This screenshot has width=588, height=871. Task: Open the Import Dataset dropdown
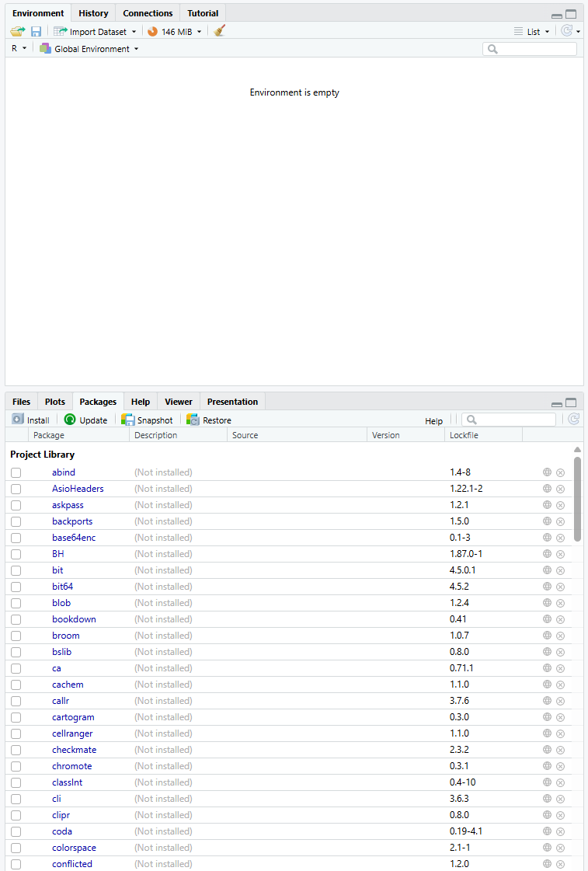(x=95, y=32)
